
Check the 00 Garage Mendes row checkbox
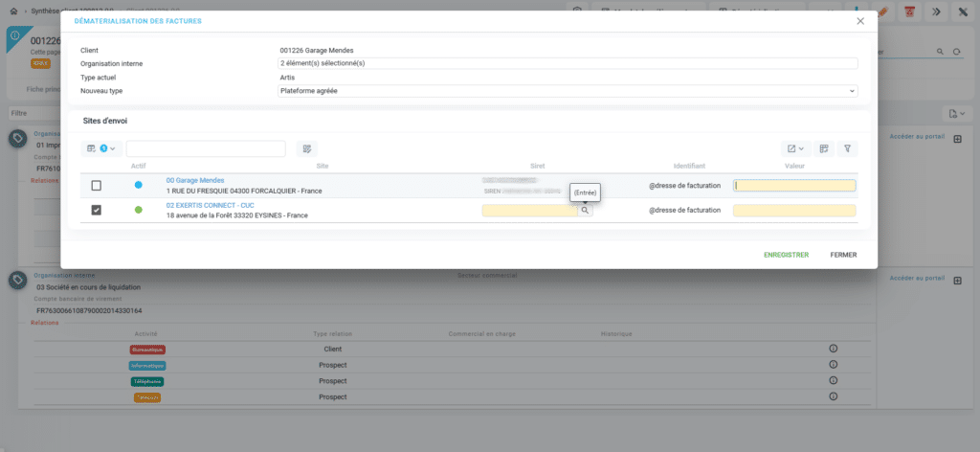pos(97,186)
